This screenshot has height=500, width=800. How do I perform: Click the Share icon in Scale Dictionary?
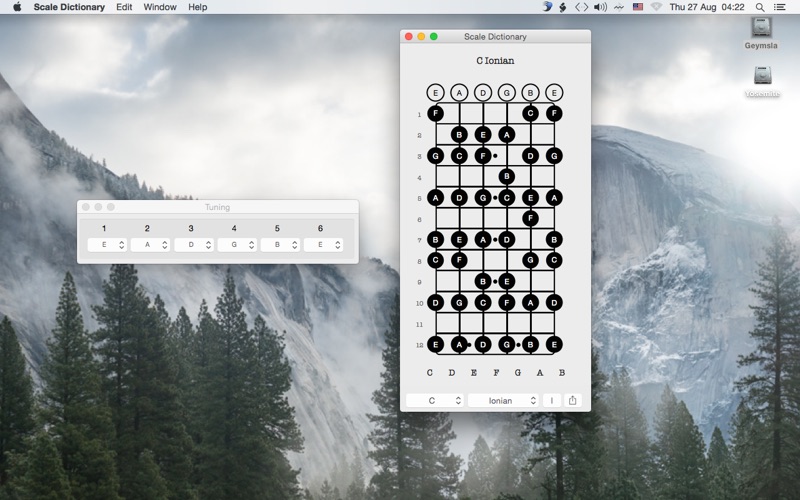pos(572,401)
